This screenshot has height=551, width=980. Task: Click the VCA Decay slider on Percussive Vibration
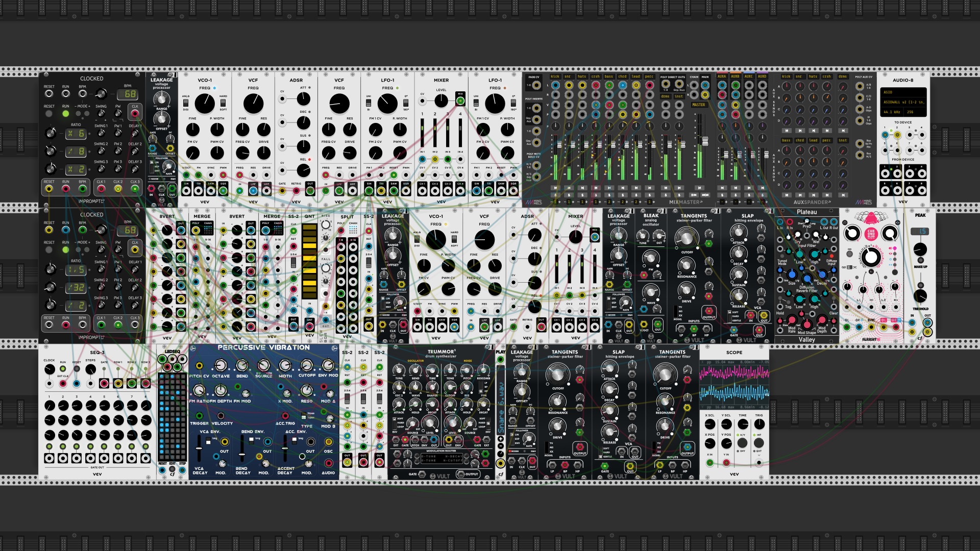(x=199, y=448)
